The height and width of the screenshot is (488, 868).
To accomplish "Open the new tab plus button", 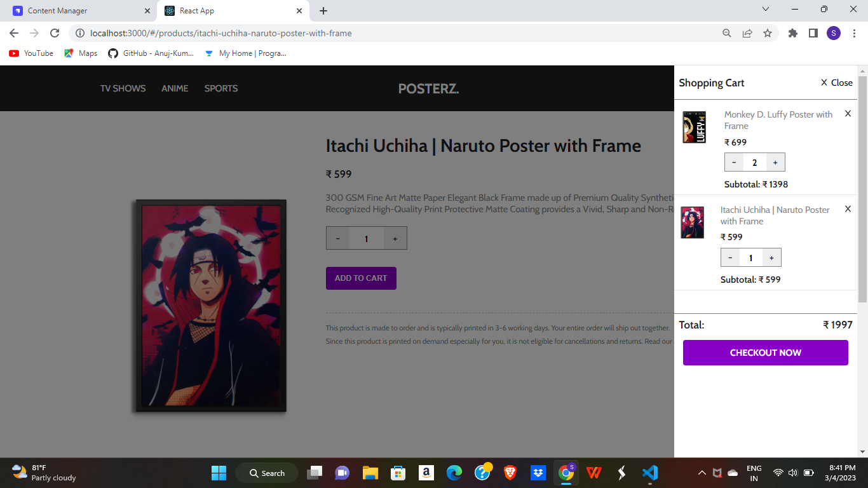I will (x=323, y=11).
